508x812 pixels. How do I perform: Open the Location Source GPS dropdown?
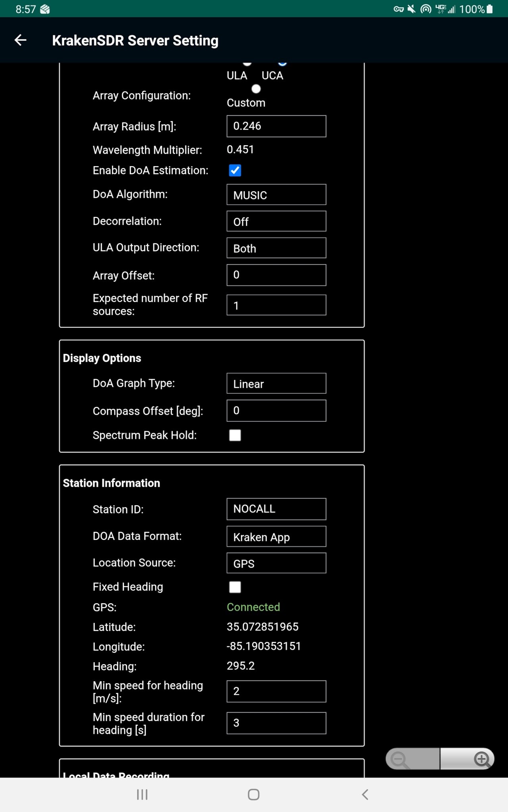coord(276,563)
